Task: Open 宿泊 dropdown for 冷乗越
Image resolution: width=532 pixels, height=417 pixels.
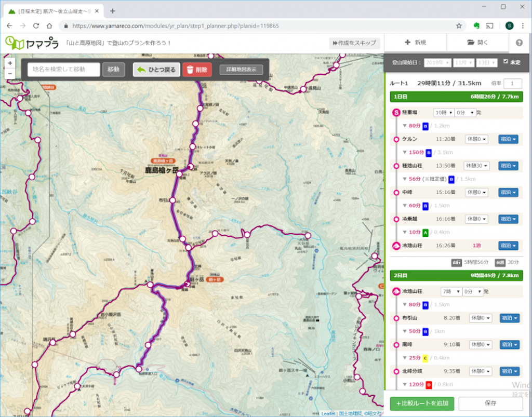Action: 508,219
